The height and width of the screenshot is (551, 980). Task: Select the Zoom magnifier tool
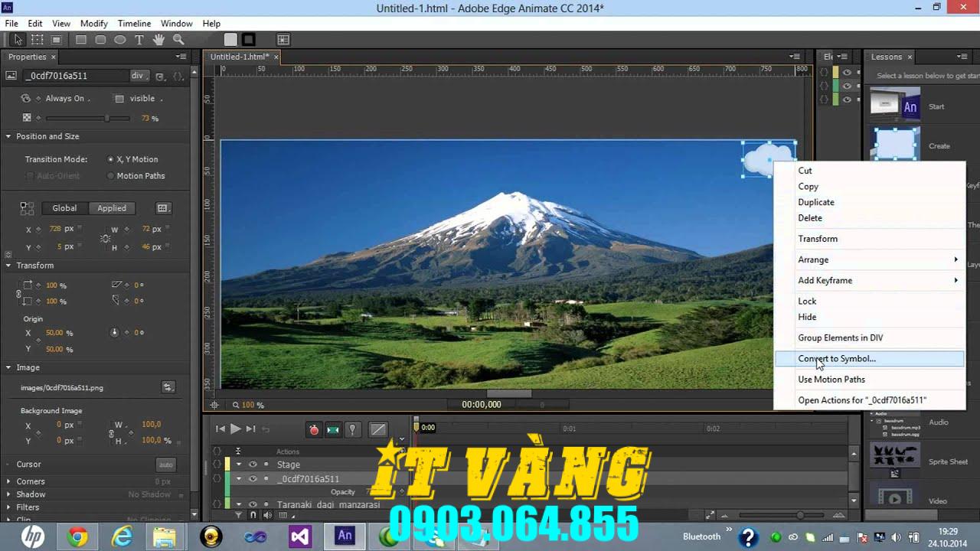(178, 39)
